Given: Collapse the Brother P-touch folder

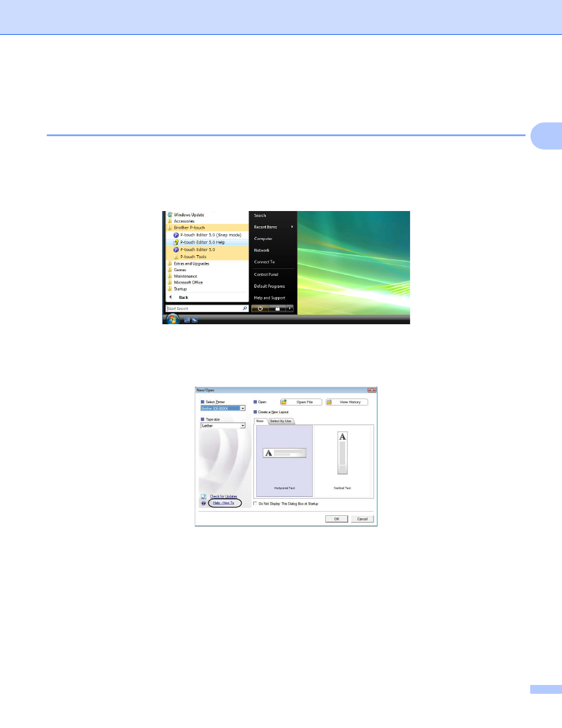Looking at the screenshot, I should pyautogui.click(x=190, y=228).
